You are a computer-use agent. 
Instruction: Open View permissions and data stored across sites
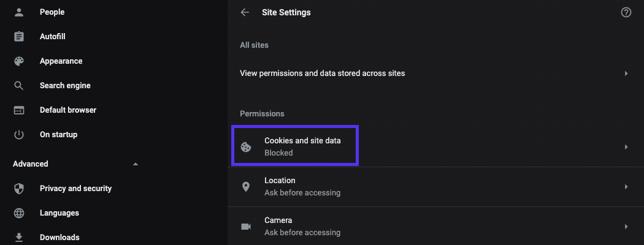tap(323, 73)
